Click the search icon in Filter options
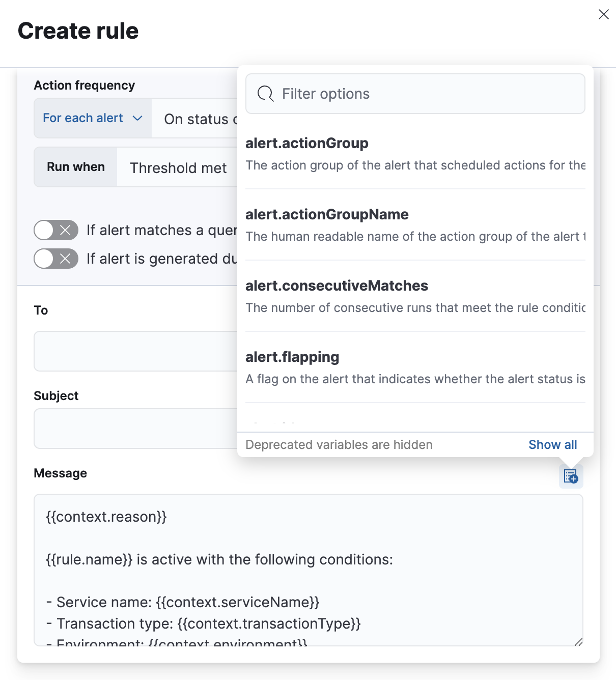Viewport: 616px width, 680px height. pyautogui.click(x=265, y=94)
